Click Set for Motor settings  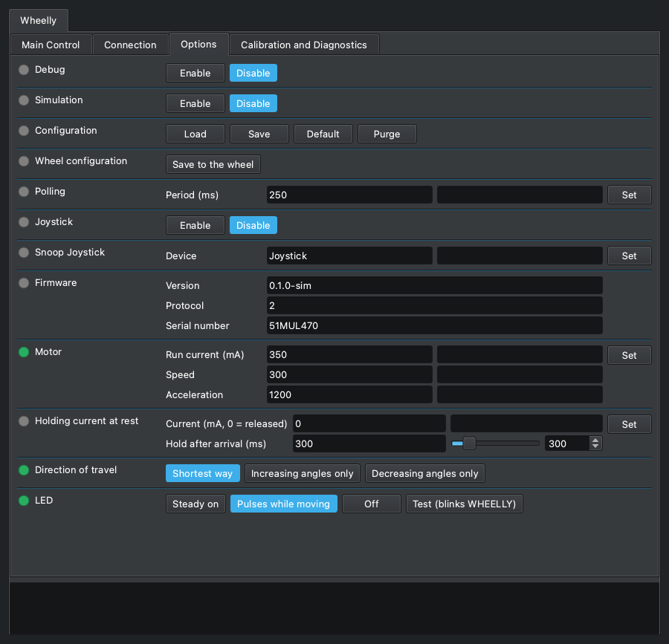[x=630, y=355]
